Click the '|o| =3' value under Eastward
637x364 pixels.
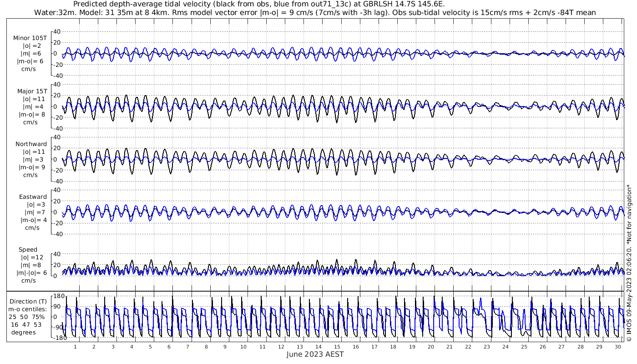tap(35, 205)
